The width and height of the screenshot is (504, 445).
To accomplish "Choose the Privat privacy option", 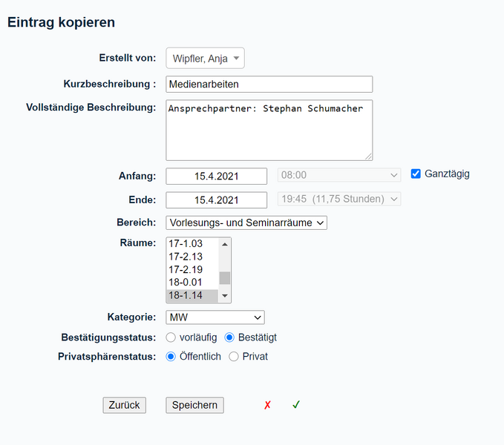I will 234,357.
